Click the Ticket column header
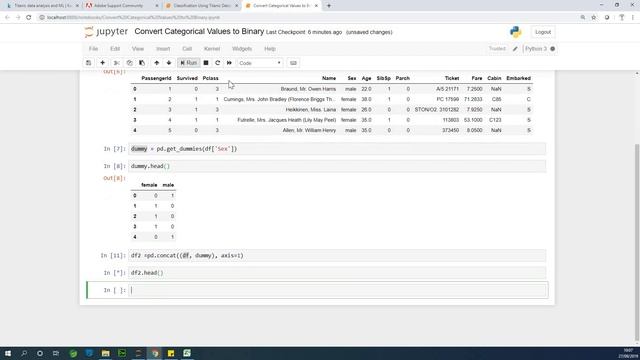The image size is (640, 360). point(452,78)
